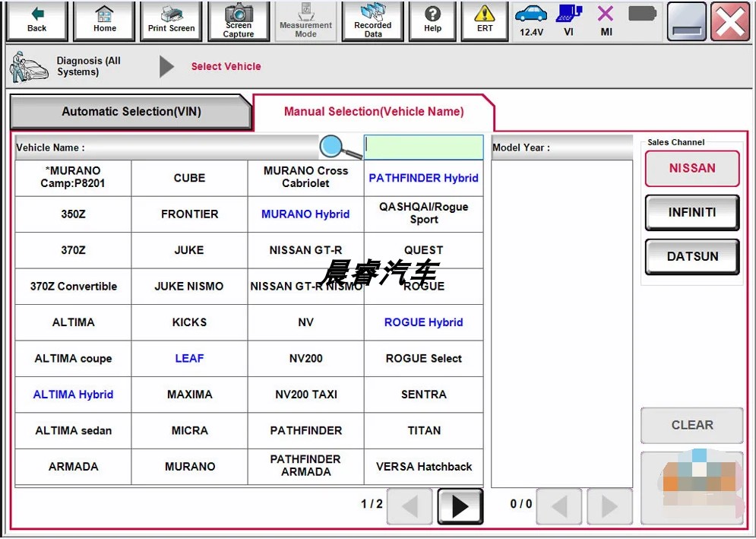Choose the NISSAN GT-R NISMO vehicle
Image resolution: width=756 pixels, height=539 pixels.
(305, 287)
